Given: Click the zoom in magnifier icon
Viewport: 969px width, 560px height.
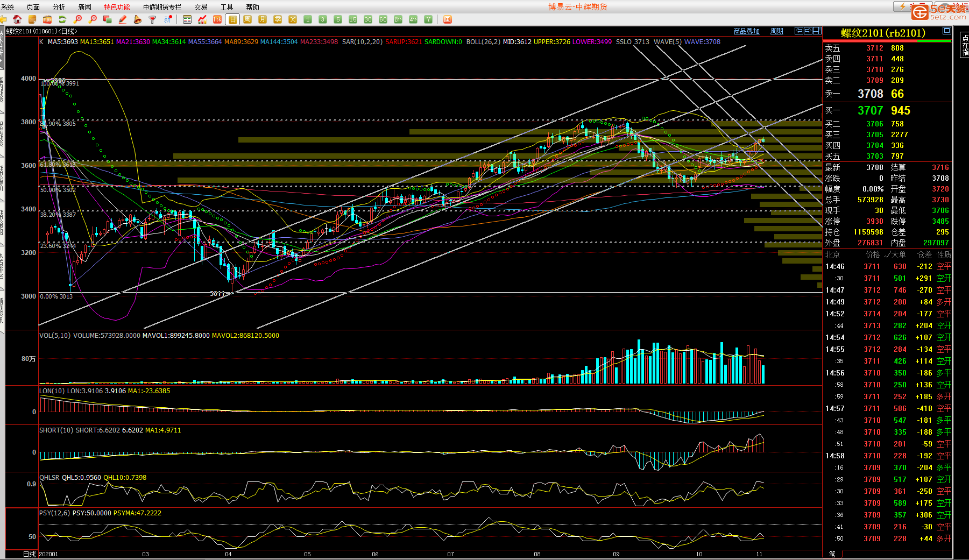Looking at the screenshot, I should [x=77, y=19].
